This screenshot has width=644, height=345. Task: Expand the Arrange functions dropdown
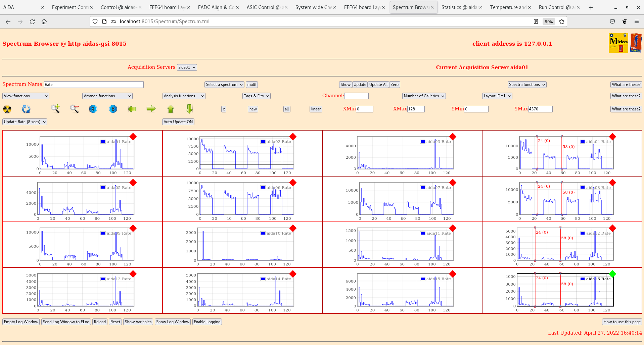point(107,96)
